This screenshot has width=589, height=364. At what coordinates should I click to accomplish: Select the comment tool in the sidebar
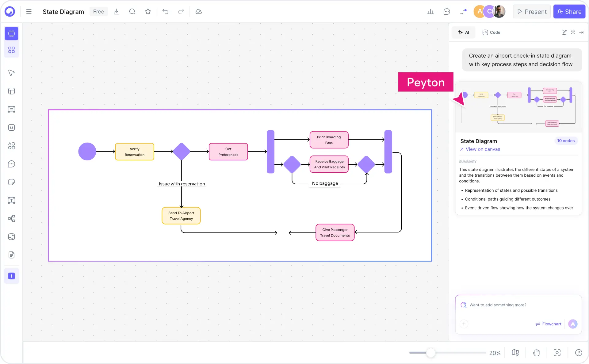click(11, 164)
